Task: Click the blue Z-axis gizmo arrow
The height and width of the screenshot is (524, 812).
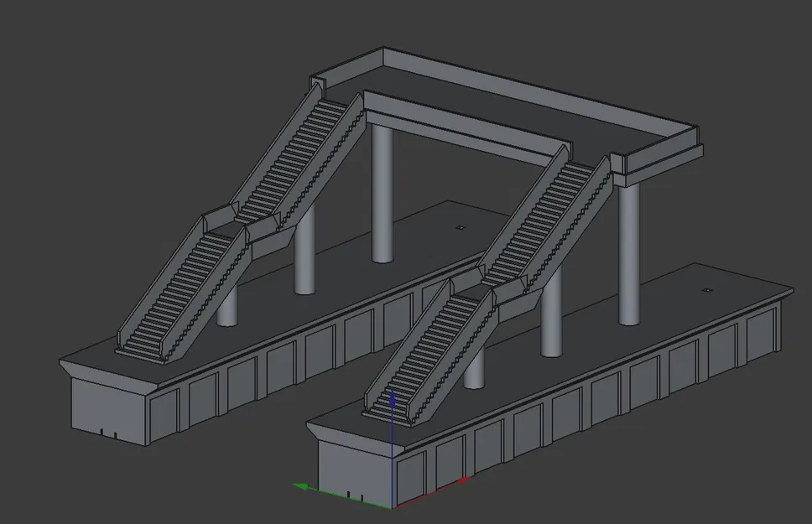Action: coord(391,407)
